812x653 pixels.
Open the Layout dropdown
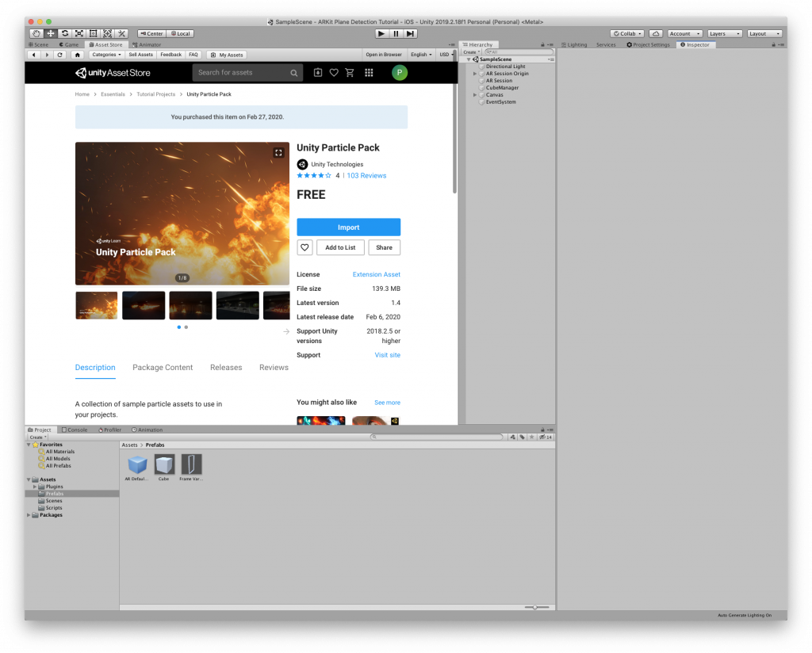pyautogui.click(x=765, y=33)
